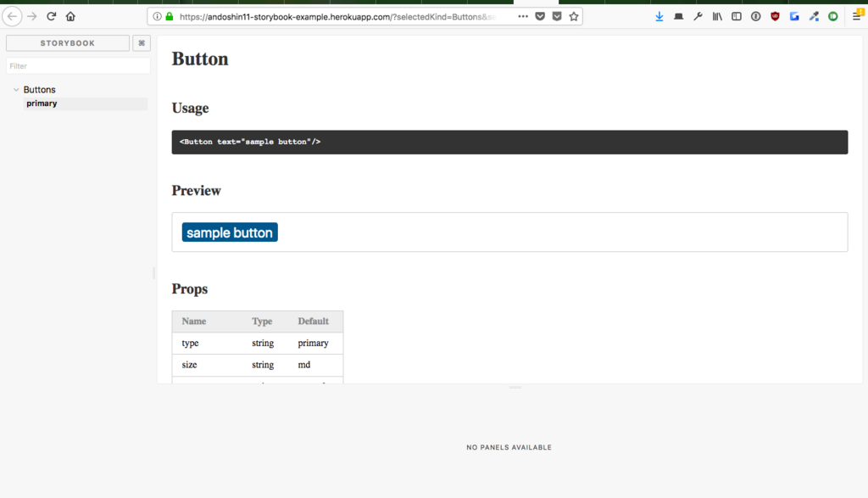Click the Storybook shortcuts command-key button
Image resolution: width=868 pixels, height=498 pixels.
pyautogui.click(x=142, y=42)
